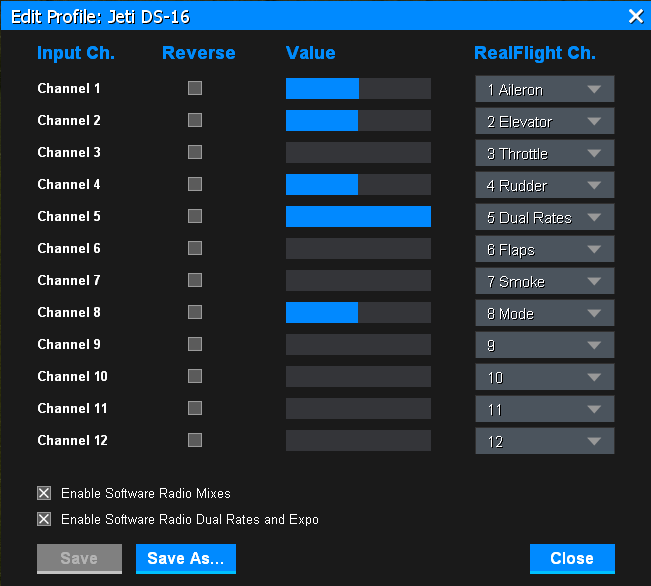This screenshot has width=651, height=586.
Task: Click the RealFlight Ch. column header
Action: 535,54
